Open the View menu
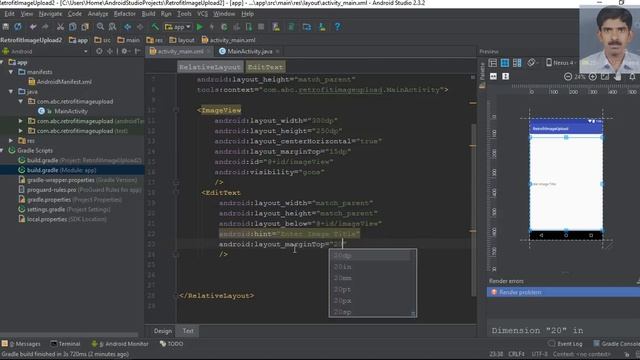Image resolution: width=640 pixels, height=360 pixels. 27,14
